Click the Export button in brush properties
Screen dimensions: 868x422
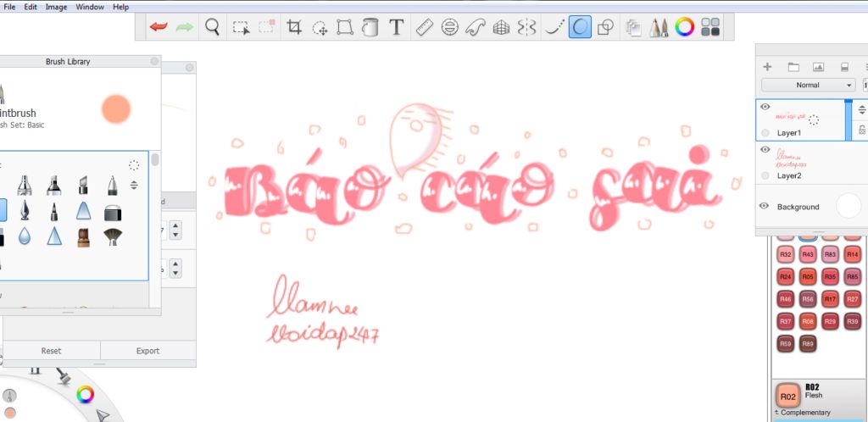click(147, 351)
